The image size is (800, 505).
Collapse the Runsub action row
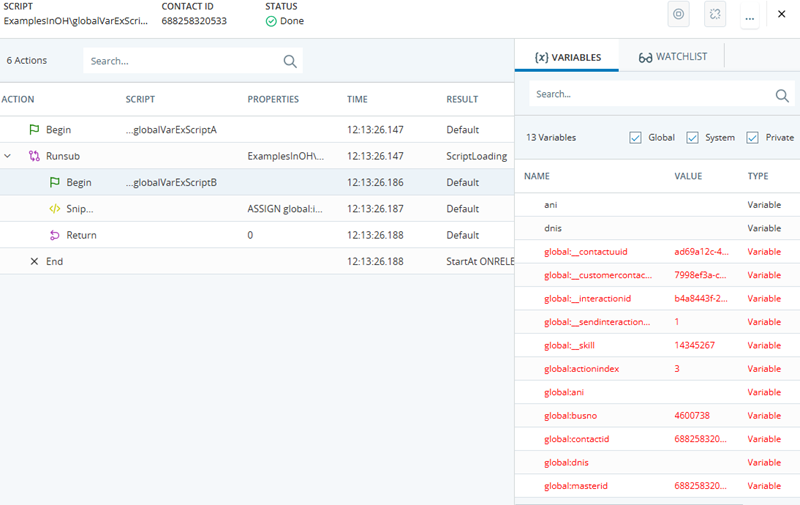pyautogui.click(x=8, y=156)
